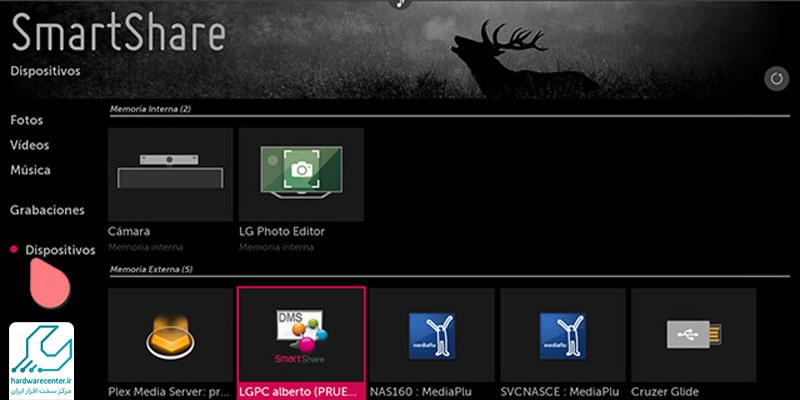Screen dimensions: 800x400
Task: Select the Plex Media Server icon
Action: click(170, 335)
